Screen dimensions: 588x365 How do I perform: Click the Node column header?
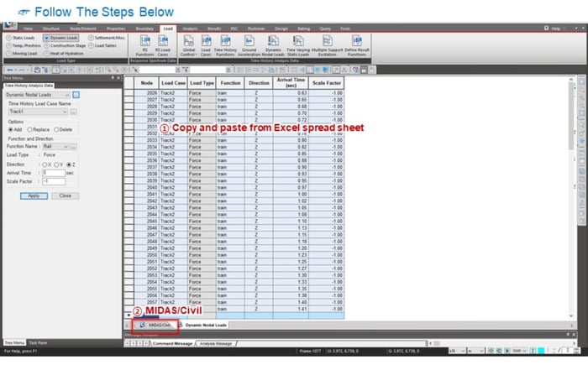point(146,83)
